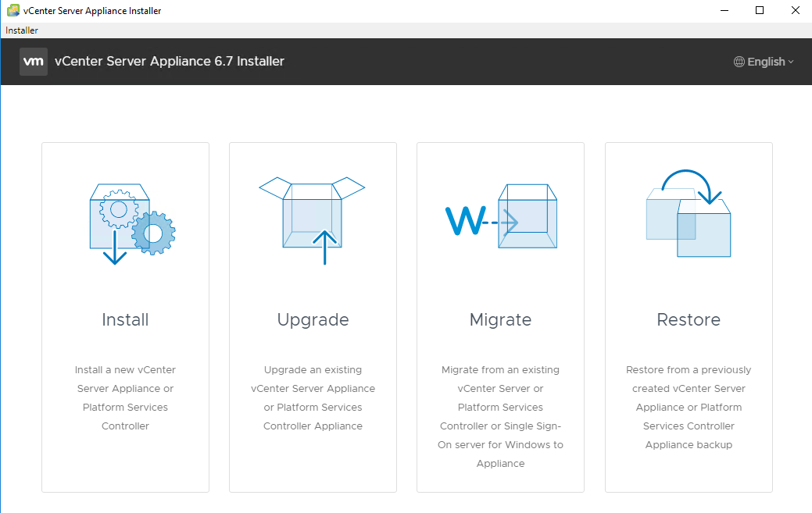Open the Installer menu
The width and height of the screenshot is (812, 513).
point(22,30)
